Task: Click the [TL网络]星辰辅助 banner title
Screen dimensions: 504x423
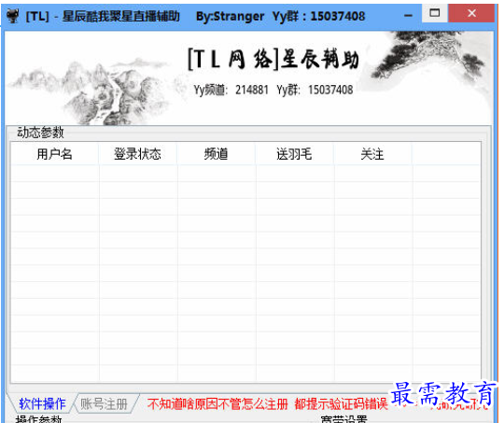Action: click(x=273, y=59)
